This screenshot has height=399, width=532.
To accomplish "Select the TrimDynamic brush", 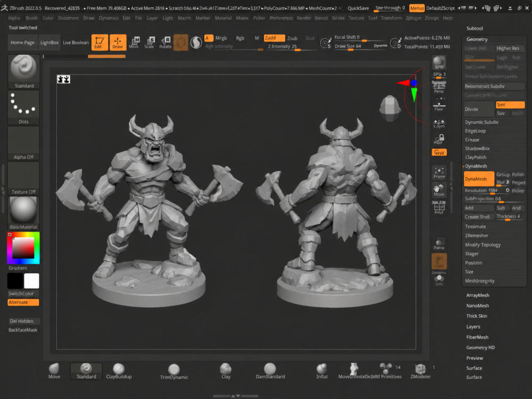I will coord(174,371).
